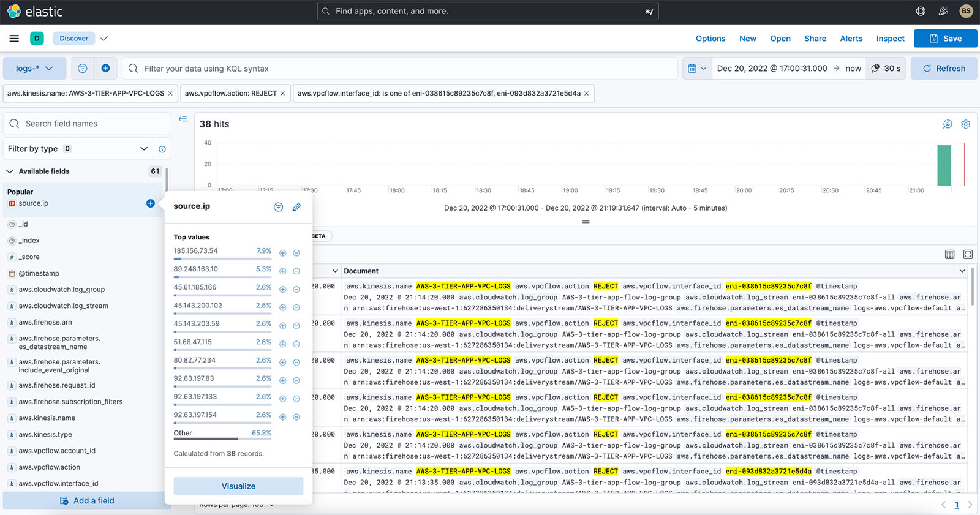Remove the aws.vpcflow.interface_id filter
The height and width of the screenshot is (515, 980).
point(586,94)
